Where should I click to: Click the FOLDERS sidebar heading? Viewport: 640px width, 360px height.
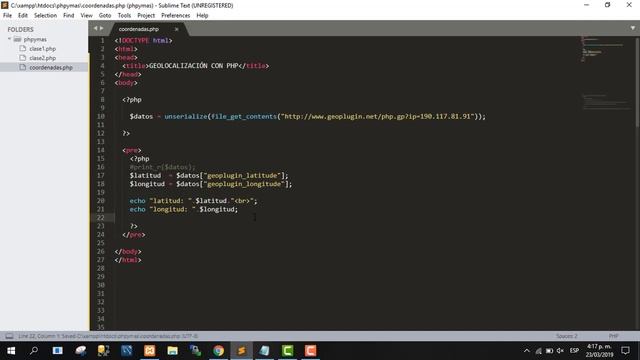(20, 29)
